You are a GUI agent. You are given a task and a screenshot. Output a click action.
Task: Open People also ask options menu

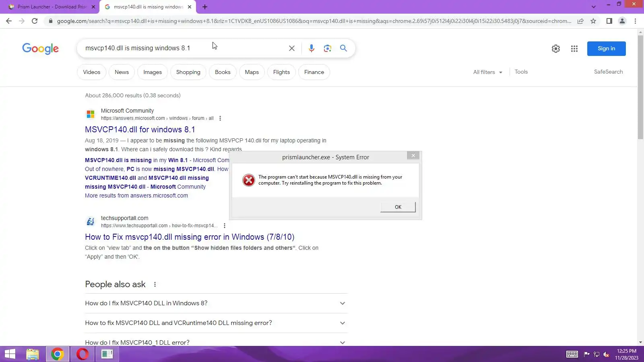[x=155, y=284]
